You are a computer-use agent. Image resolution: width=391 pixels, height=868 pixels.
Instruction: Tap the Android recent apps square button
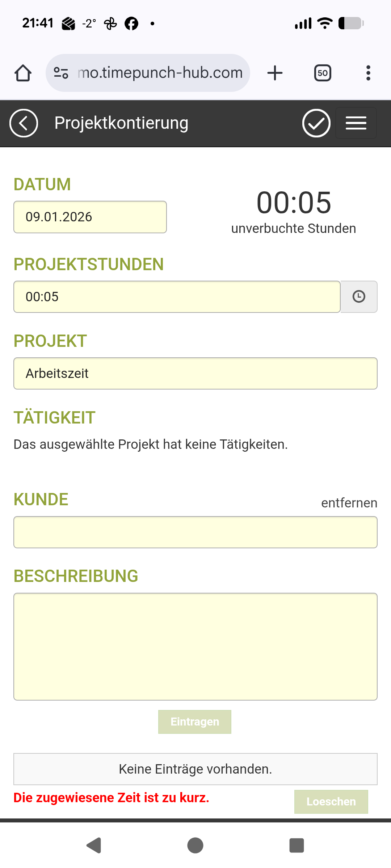[297, 846]
